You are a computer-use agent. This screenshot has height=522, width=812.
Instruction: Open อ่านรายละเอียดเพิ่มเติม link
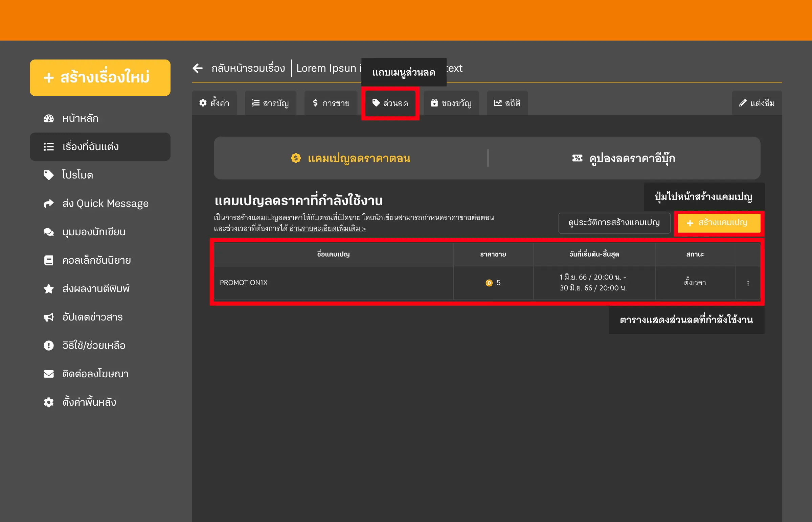328,229
